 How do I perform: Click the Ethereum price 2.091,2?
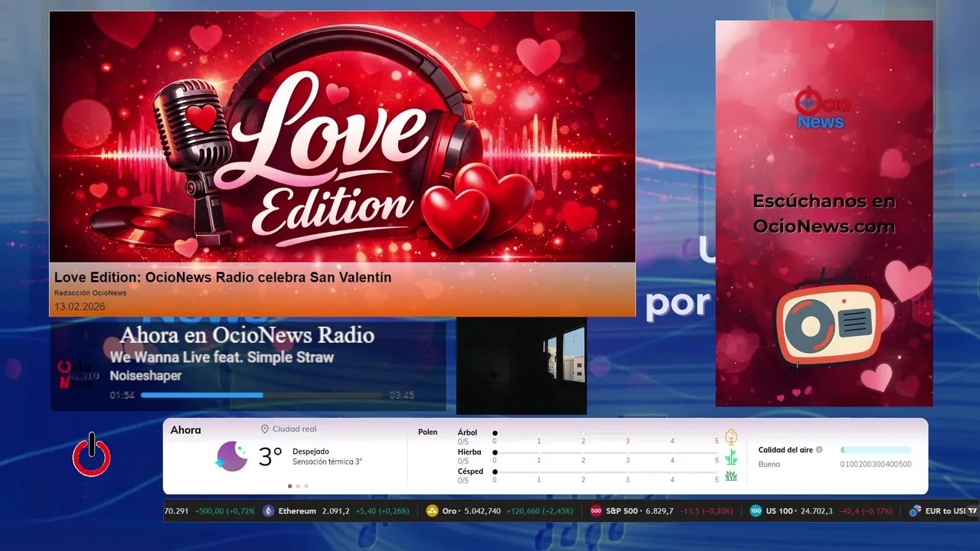click(x=336, y=511)
